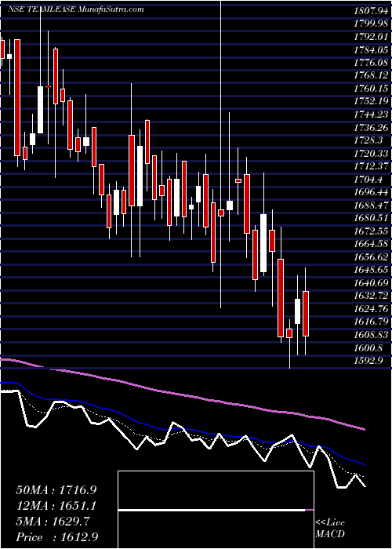Click the 1792.01 price axis label

point(371,36)
